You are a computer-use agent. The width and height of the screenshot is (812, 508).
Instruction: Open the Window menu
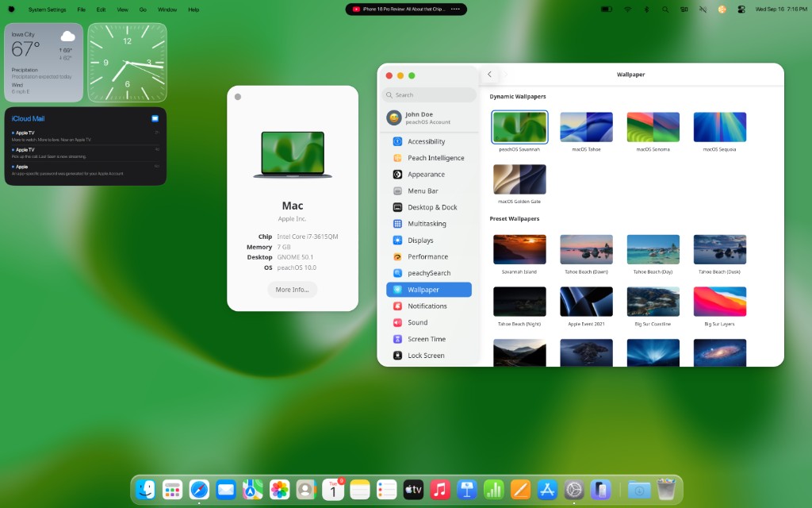[x=167, y=10]
